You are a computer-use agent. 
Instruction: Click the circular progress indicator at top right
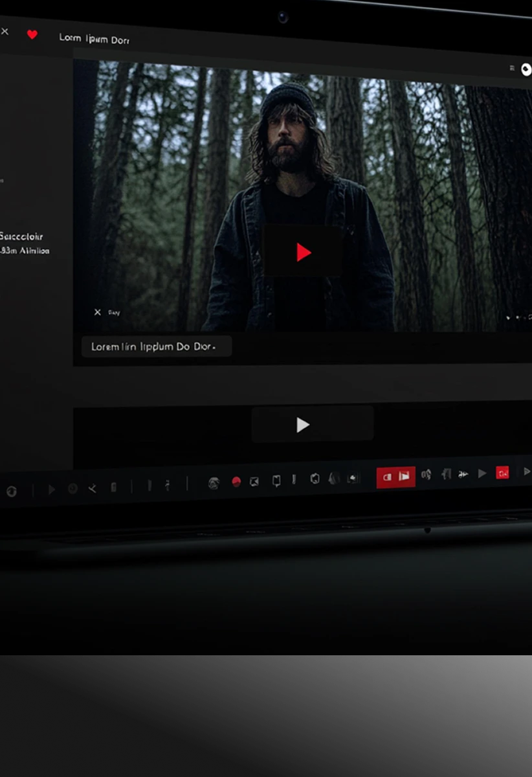click(526, 69)
